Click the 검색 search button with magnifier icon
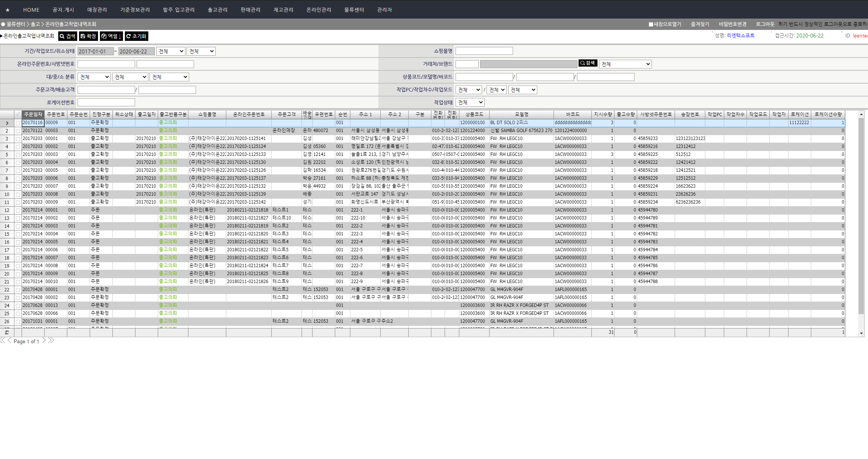The height and width of the screenshot is (459, 868). click(x=68, y=36)
